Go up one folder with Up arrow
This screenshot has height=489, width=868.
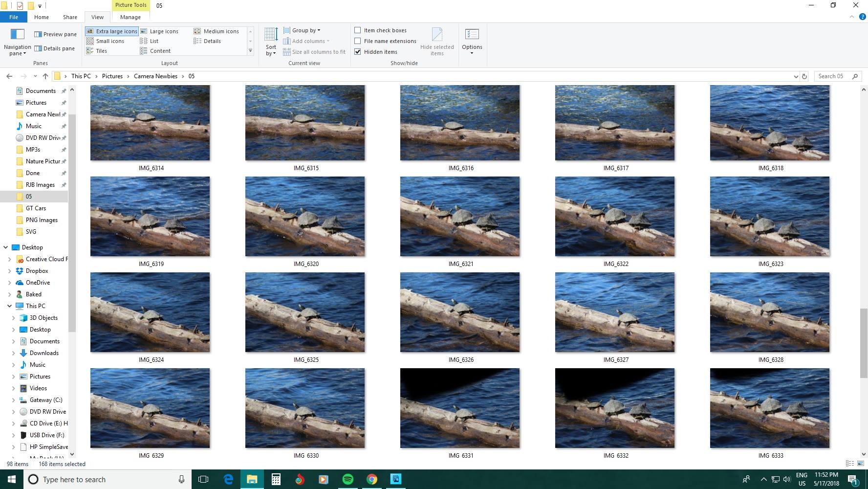tap(45, 76)
